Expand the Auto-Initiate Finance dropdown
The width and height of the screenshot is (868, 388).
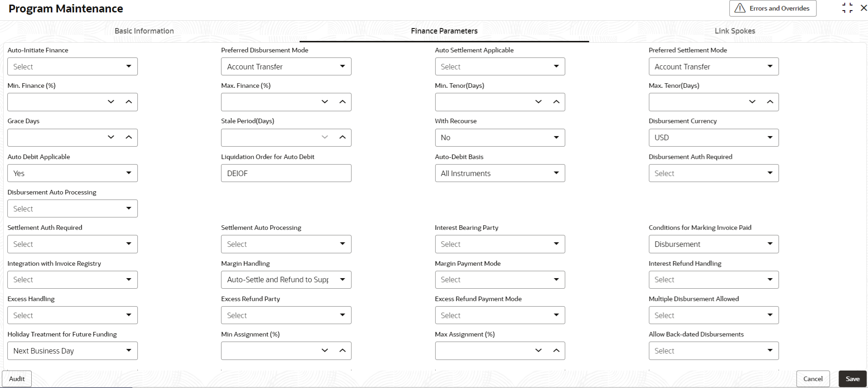(73, 67)
